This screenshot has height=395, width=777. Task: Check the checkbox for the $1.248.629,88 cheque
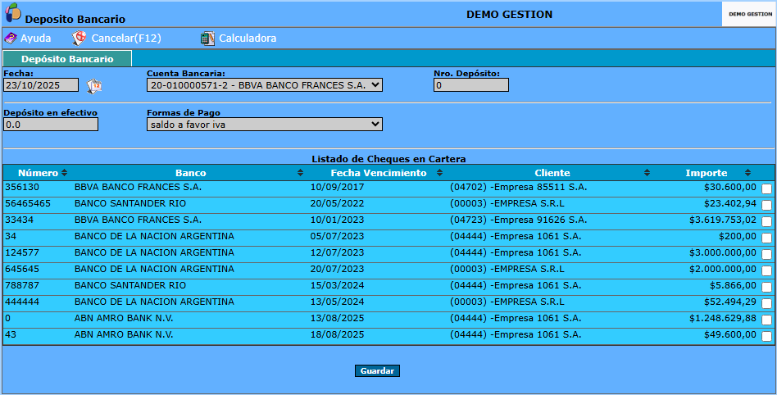(767, 320)
